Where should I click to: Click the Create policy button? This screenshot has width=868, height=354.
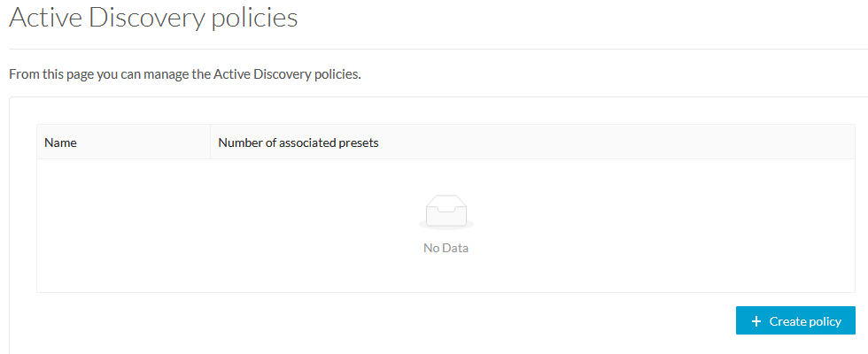click(x=795, y=320)
